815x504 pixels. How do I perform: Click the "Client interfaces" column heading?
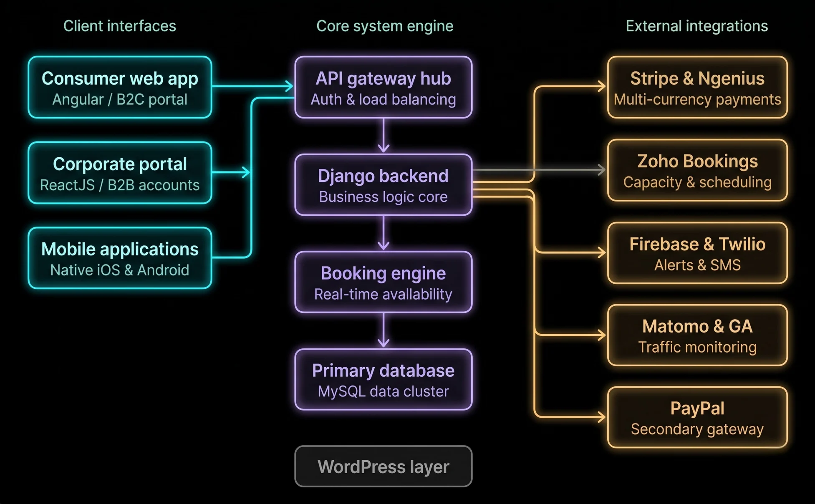point(120,26)
